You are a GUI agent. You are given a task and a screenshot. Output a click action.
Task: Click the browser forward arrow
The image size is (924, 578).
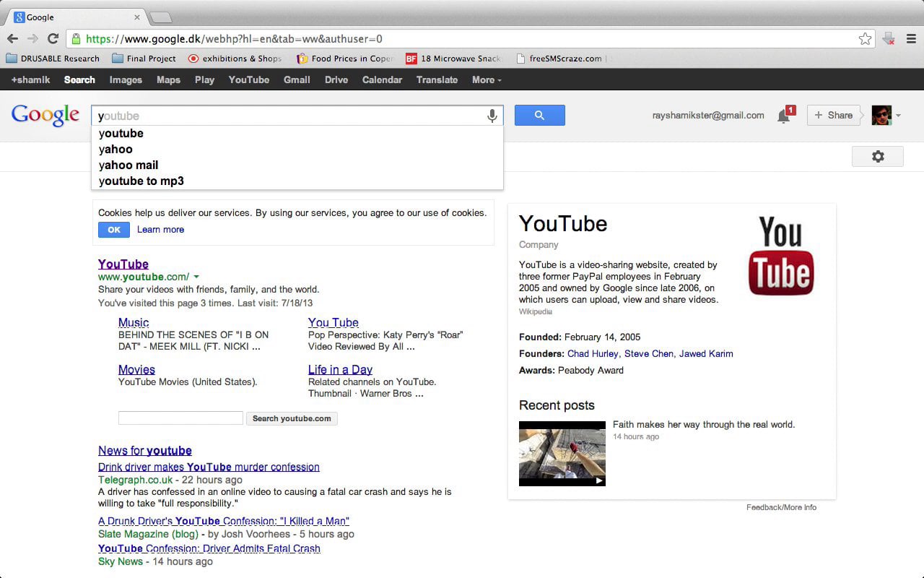click(x=32, y=39)
